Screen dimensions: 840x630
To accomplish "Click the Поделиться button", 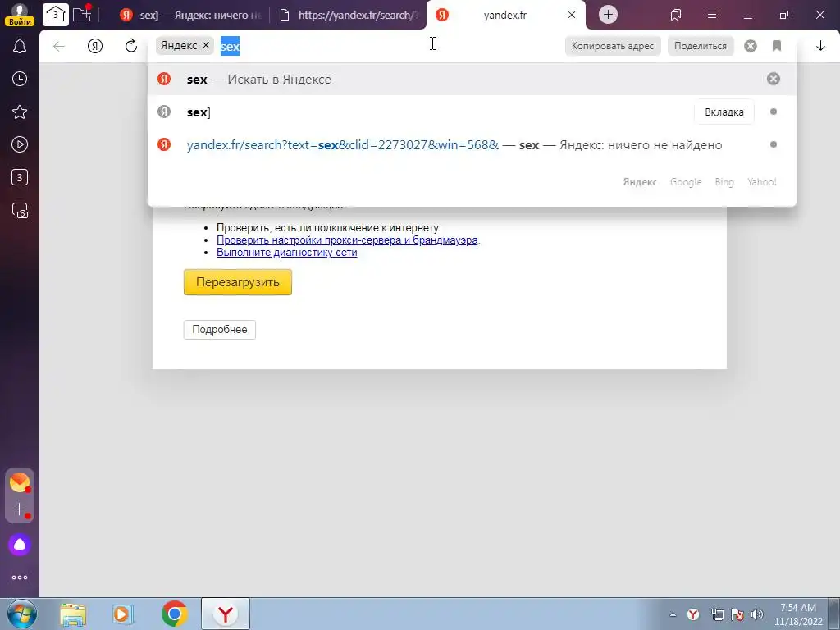I will 701,46.
